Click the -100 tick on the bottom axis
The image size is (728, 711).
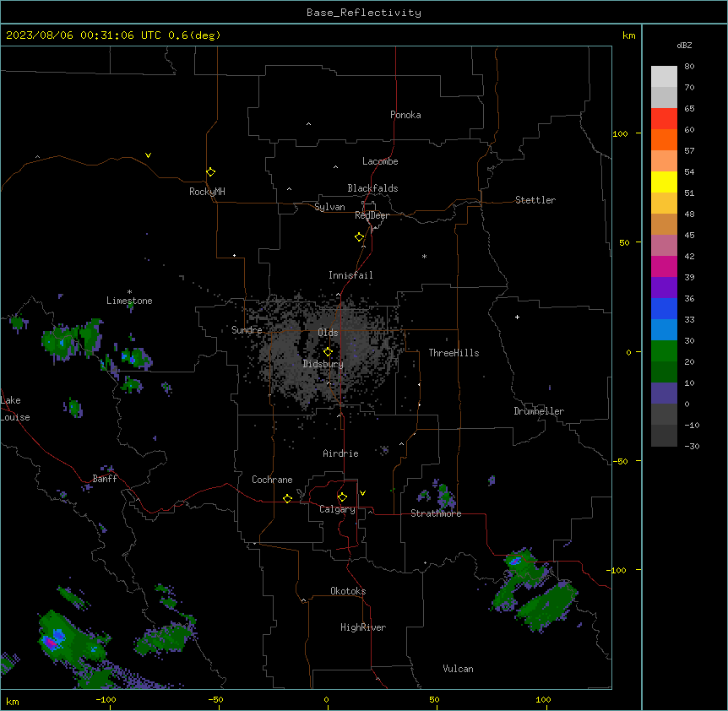coord(106,700)
